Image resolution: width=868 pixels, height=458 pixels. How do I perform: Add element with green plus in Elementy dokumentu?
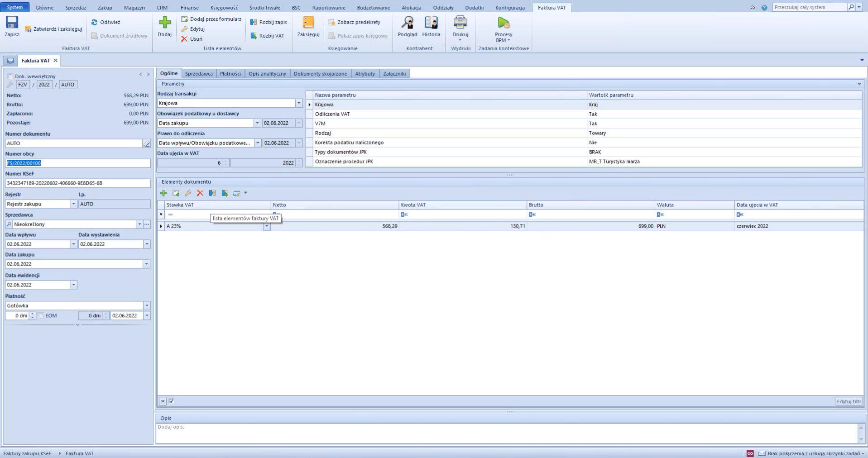[x=163, y=193]
